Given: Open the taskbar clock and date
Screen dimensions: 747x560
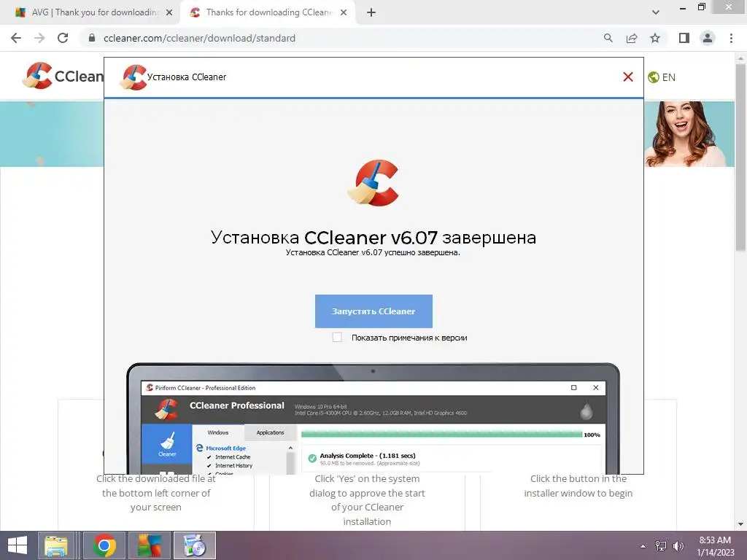Looking at the screenshot, I should [715, 545].
